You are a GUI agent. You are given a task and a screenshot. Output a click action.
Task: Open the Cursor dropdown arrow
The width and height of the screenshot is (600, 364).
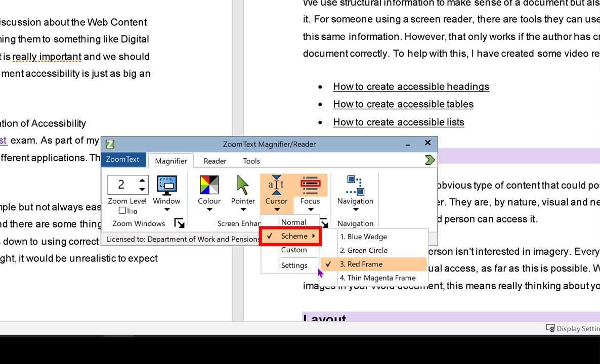(x=277, y=209)
